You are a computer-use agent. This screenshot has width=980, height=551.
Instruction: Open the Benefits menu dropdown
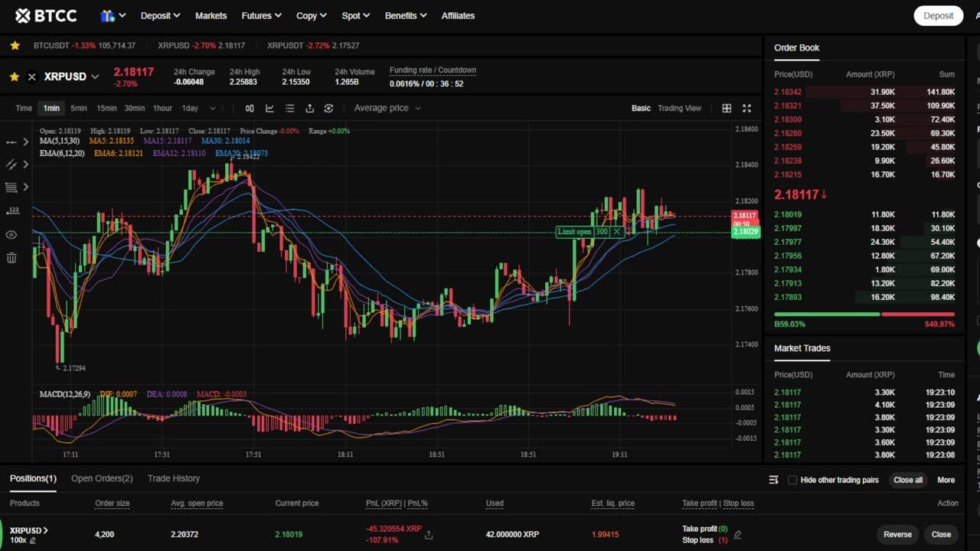406,15
